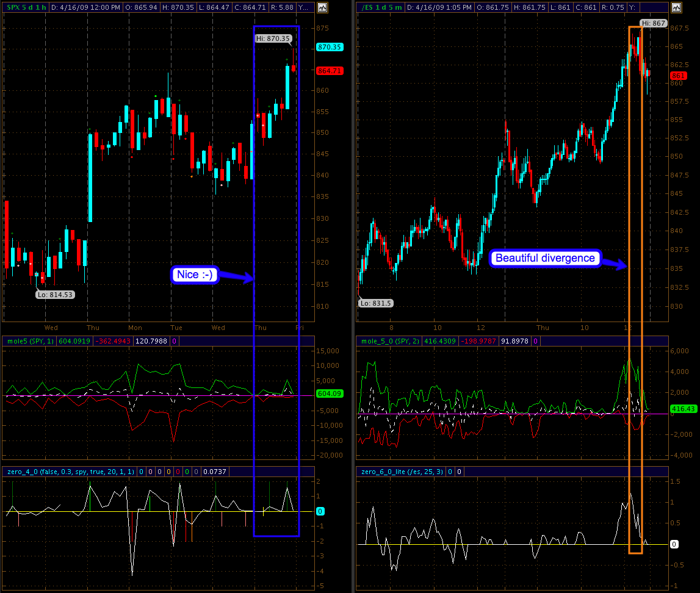Click the 'Nice :-)' annotation bubble
The image size is (700, 593).
[x=194, y=275]
